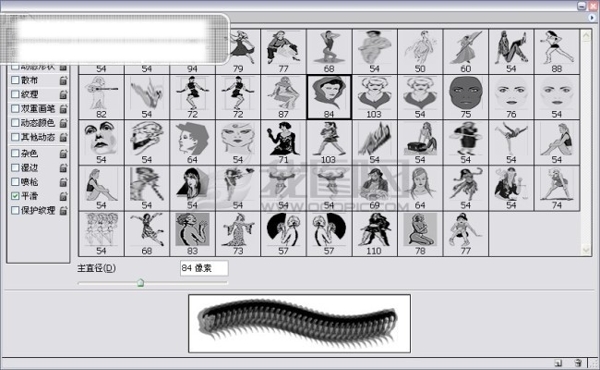Toggle the lock icon beside 杂色

tap(63, 154)
